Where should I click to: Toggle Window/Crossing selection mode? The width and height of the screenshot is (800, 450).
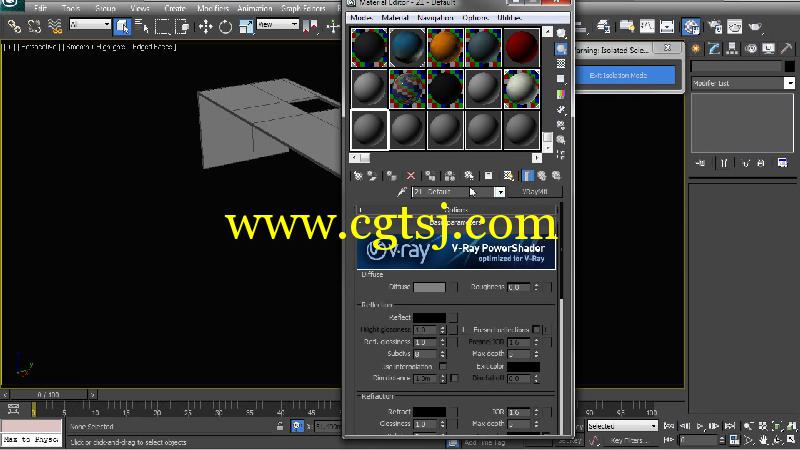tap(182, 26)
